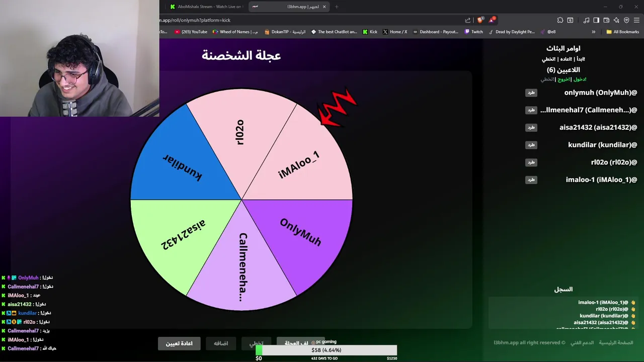Open the VPN shield icon
The image size is (644, 362).
[x=626, y=20]
